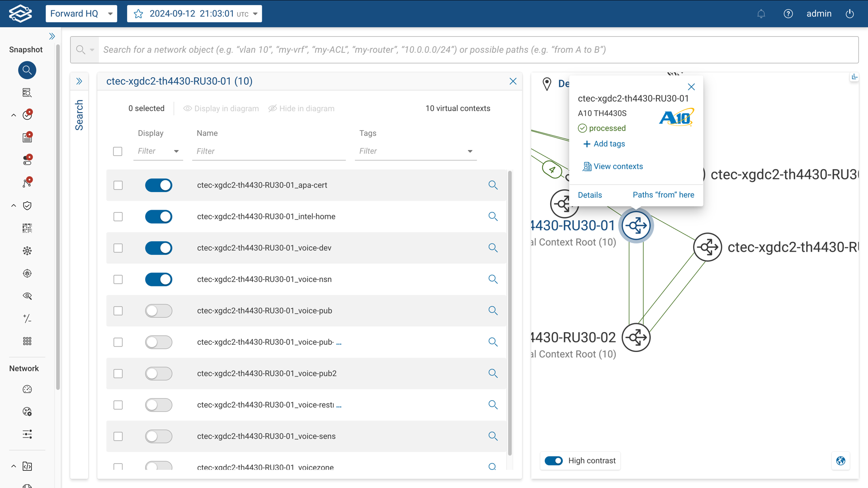Check the checkbox next to voice-dev context

pyautogui.click(x=118, y=248)
